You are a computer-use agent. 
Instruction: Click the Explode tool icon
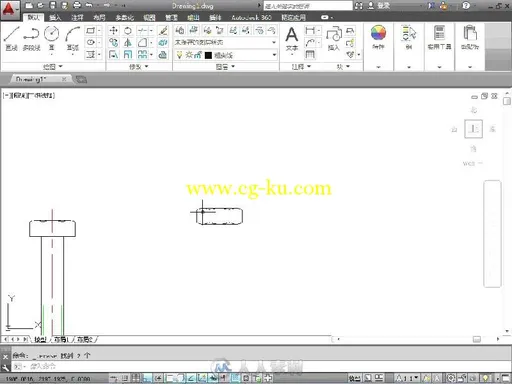pyautogui.click(x=163, y=43)
